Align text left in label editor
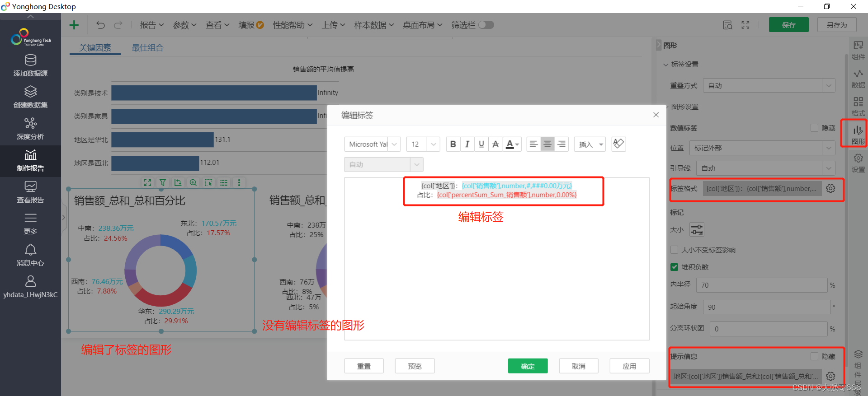Screen dimensions: 868x396 point(533,144)
